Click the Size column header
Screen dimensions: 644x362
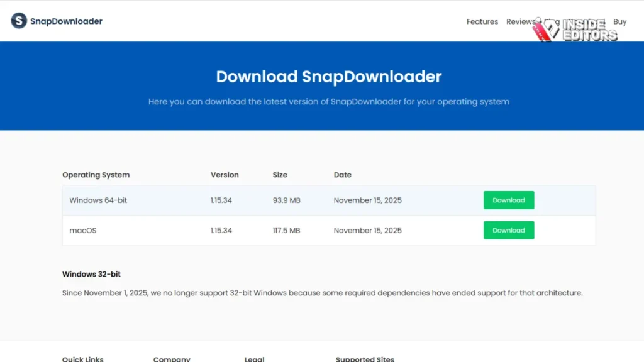[x=280, y=175]
